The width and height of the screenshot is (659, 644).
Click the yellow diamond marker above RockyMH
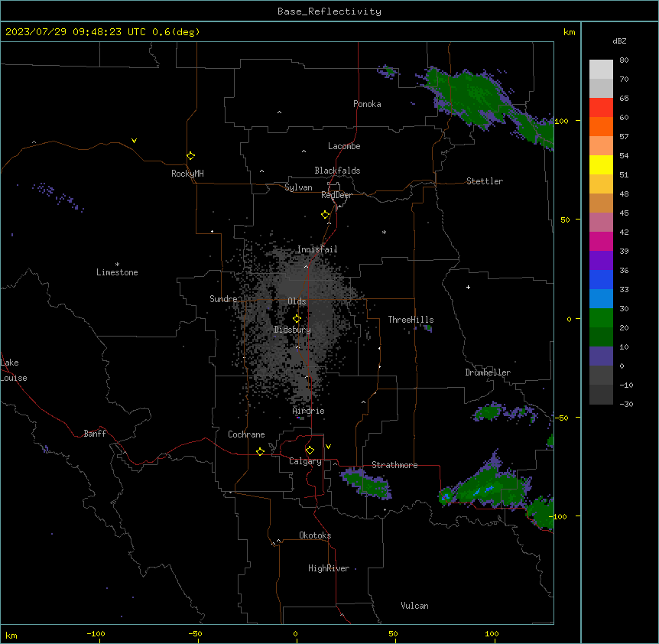tap(190, 156)
